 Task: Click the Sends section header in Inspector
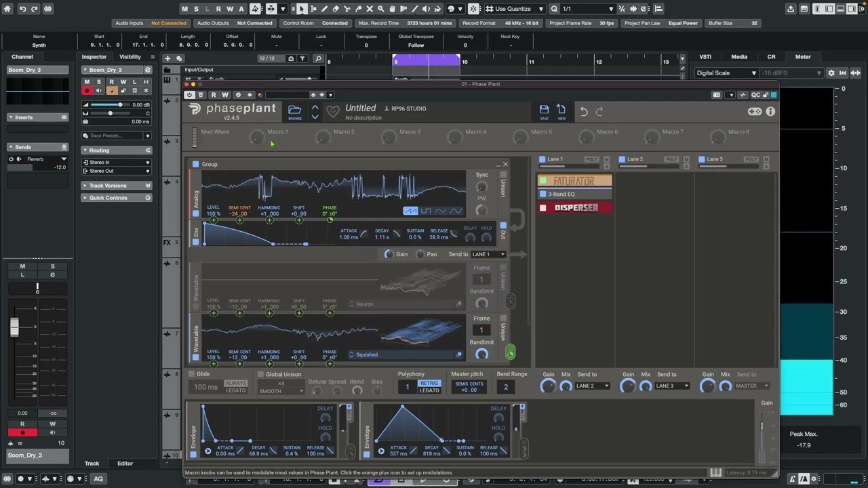pyautogui.click(x=37, y=147)
